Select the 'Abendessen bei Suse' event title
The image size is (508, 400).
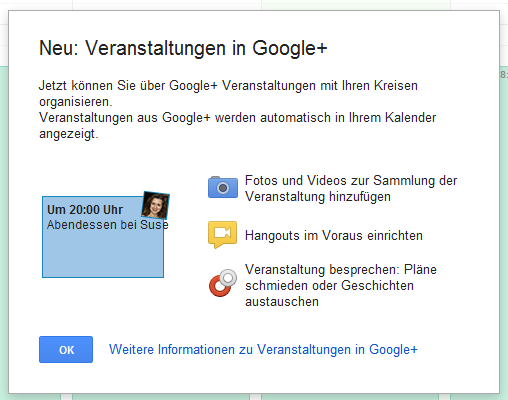pyautogui.click(x=108, y=225)
